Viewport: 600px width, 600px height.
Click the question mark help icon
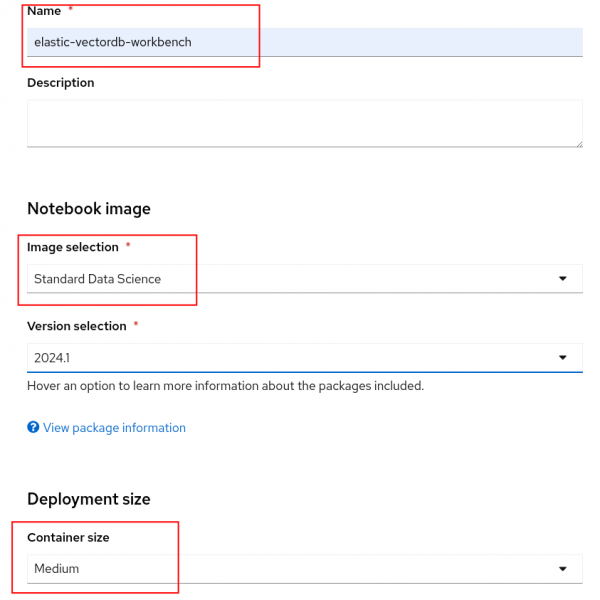tap(33, 428)
